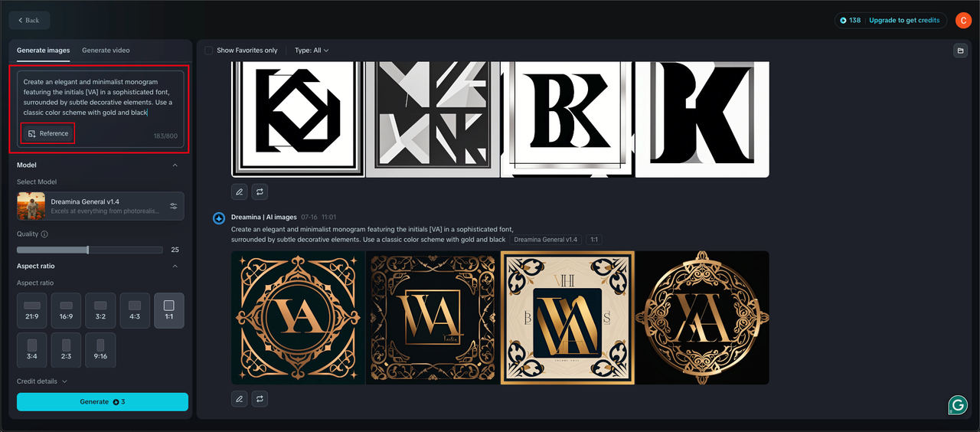The width and height of the screenshot is (980, 432).
Task: Open the Dreamina General v1.4 model selector
Action: click(100, 206)
